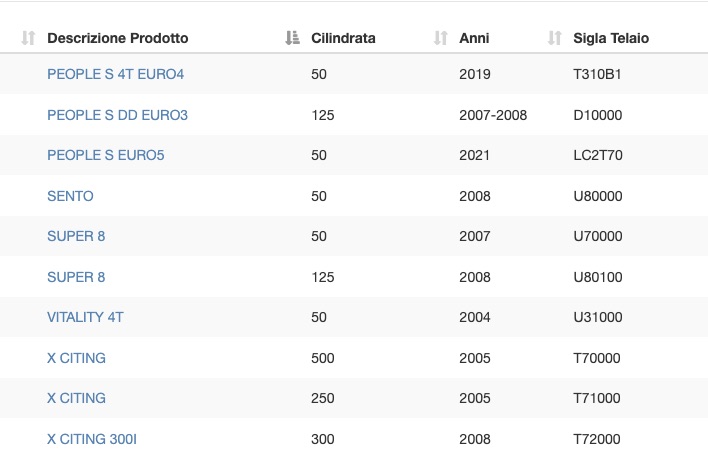708x466 pixels.
Task: Open X CITING link with 250 cilindrata
Action: tap(76, 398)
